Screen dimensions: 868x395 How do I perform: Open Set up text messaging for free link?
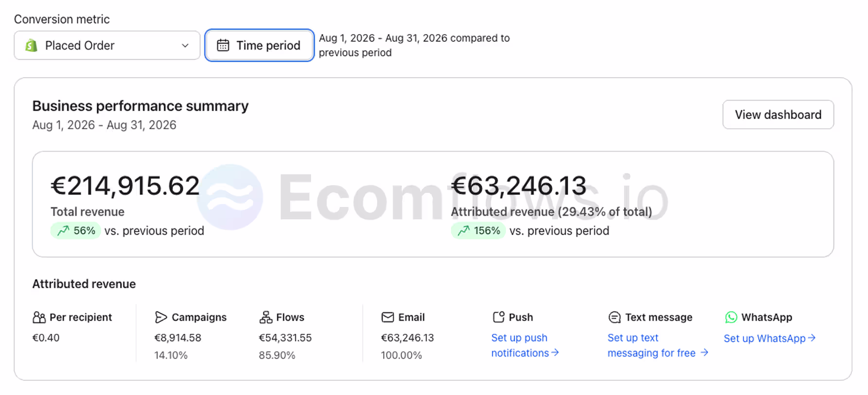click(658, 345)
